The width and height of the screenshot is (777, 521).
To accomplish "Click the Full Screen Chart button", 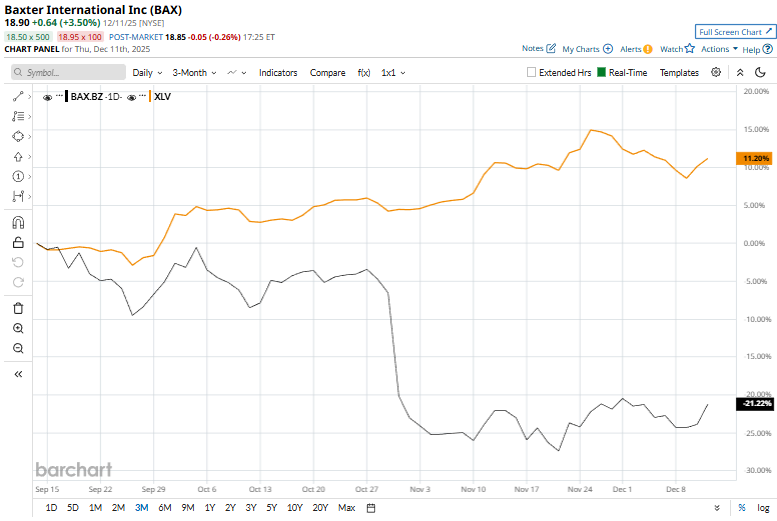I will 735,32.
